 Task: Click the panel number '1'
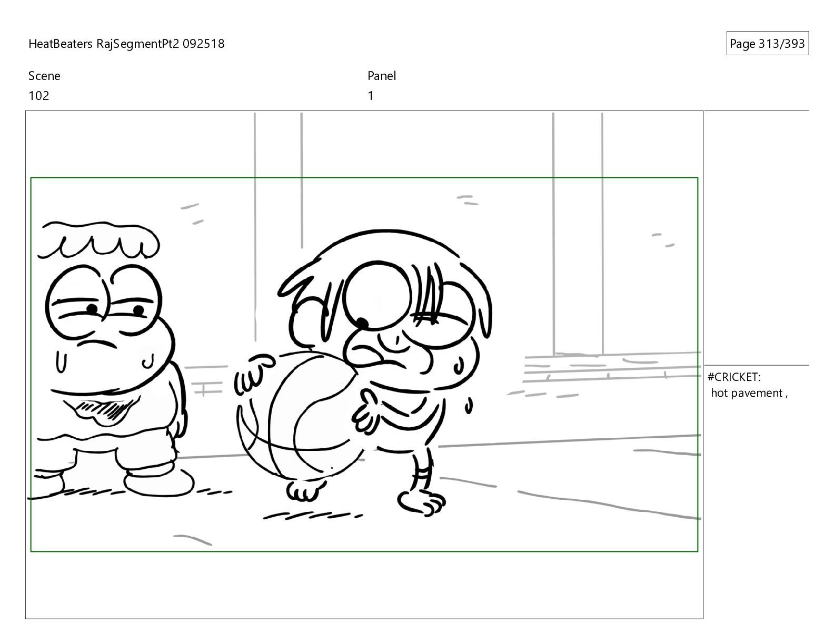(371, 96)
